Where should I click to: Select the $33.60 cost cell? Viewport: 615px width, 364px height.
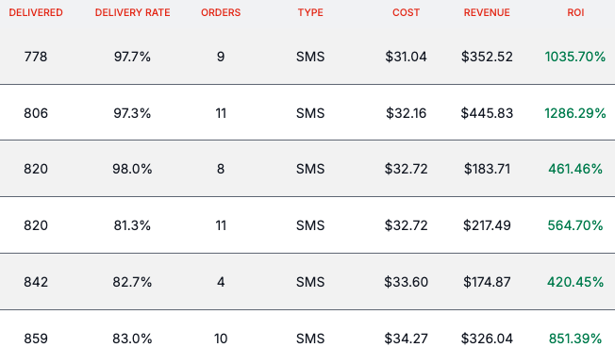pyautogui.click(x=406, y=282)
